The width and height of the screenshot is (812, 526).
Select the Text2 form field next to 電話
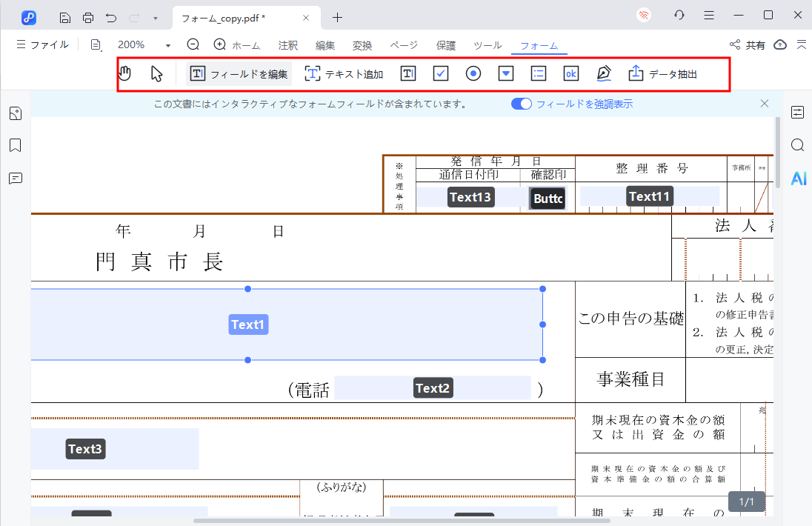(433, 387)
